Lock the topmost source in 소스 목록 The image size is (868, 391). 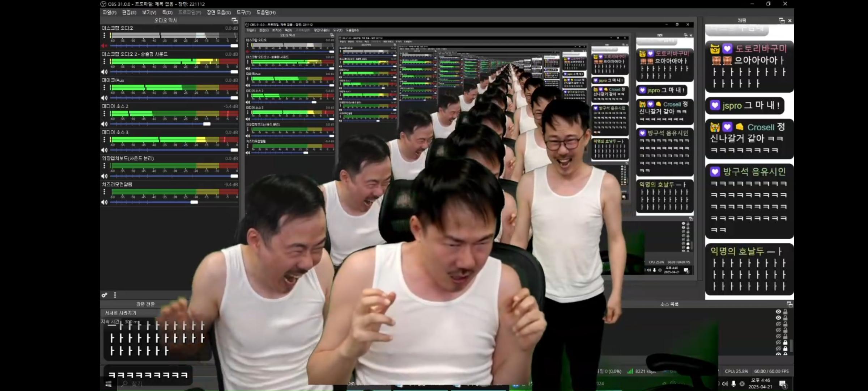785,312
